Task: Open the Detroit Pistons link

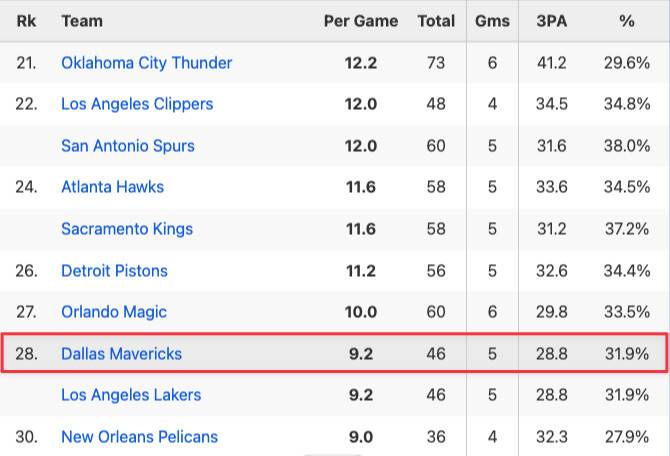Action: 114,271
